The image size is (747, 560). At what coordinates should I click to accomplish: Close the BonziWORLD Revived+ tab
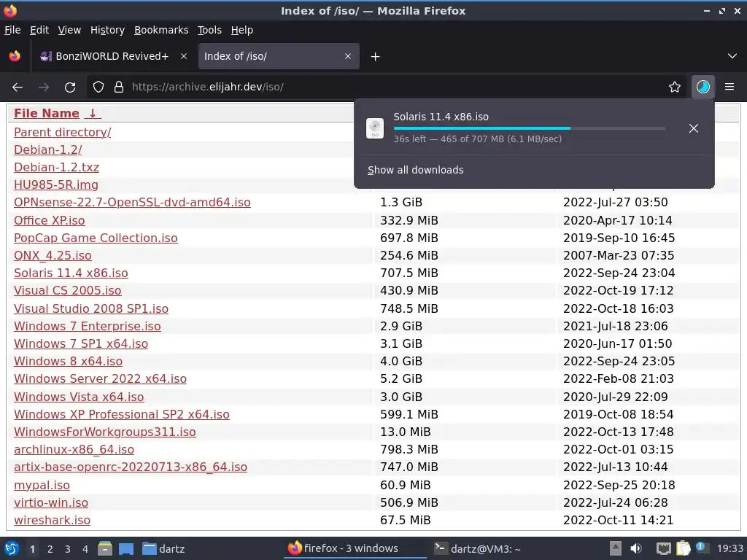183,56
